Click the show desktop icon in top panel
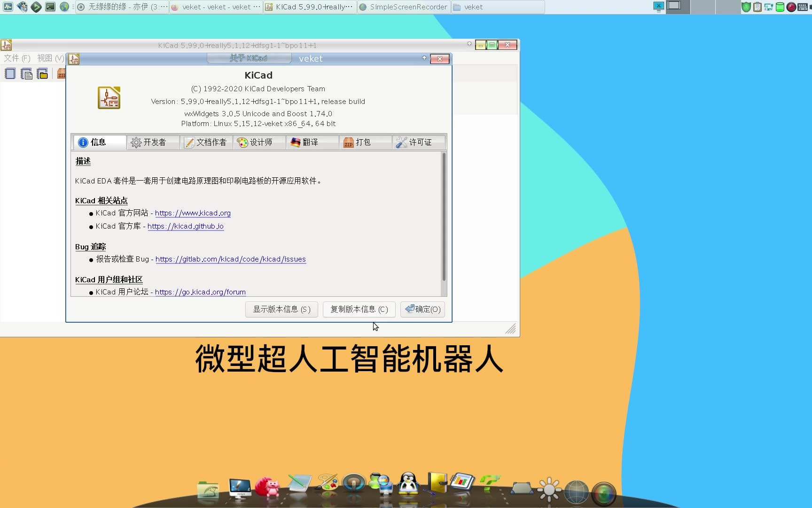 tap(659, 6)
